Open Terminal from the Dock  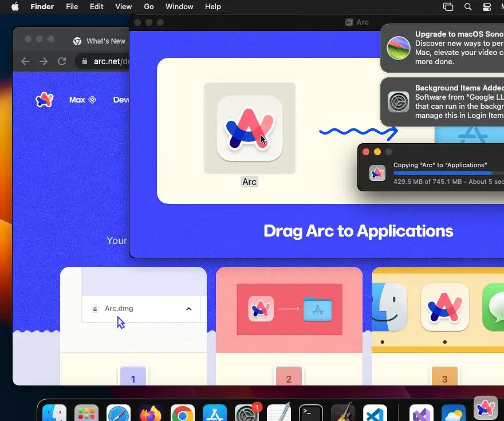click(311, 413)
